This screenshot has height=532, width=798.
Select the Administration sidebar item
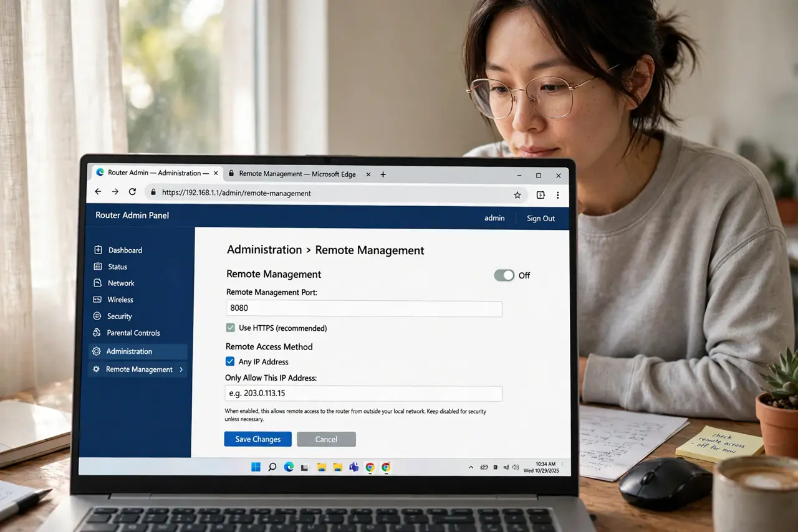coord(138,351)
